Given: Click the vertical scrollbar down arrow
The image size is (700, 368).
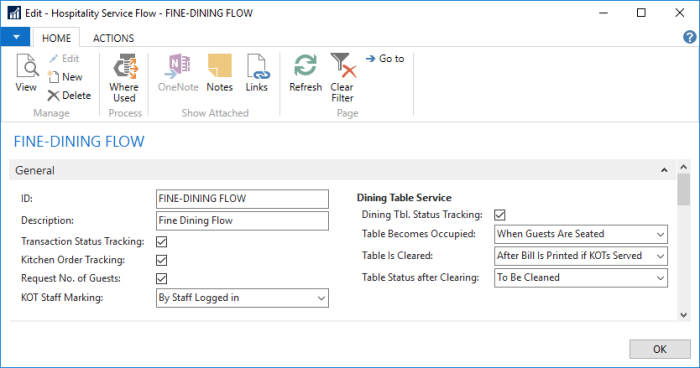Looking at the screenshot, I should (683, 315).
